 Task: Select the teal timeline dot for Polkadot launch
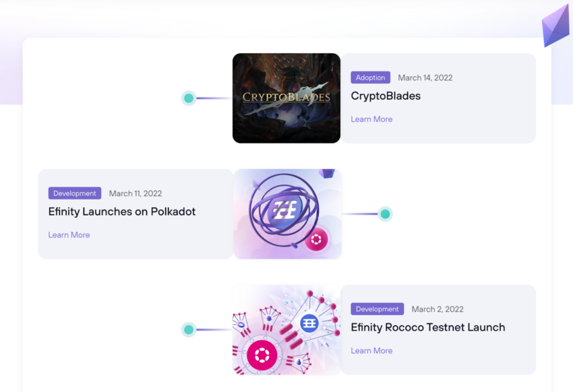[385, 214]
